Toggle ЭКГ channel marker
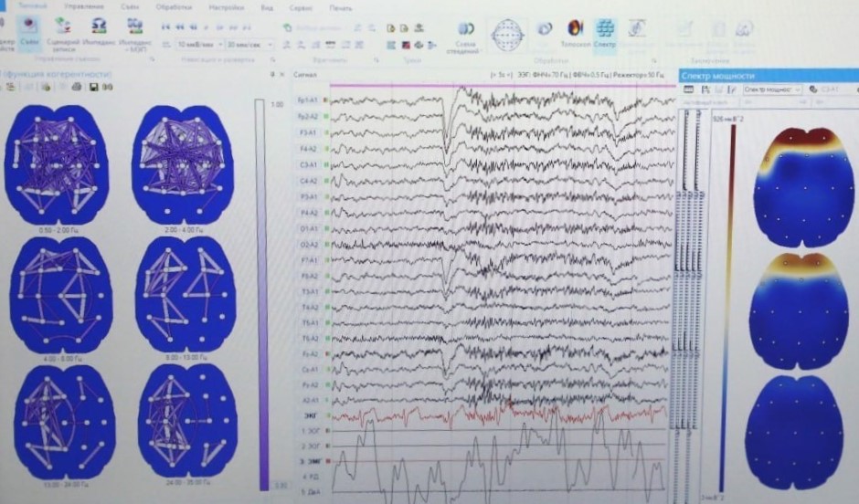Viewport: 859px width, 504px height. click(x=328, y=416)
